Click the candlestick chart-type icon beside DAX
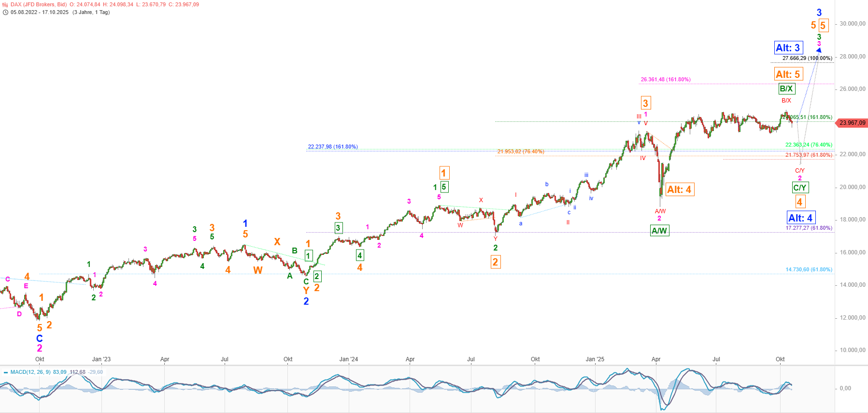868x413 pixels. tap(5, 4)
